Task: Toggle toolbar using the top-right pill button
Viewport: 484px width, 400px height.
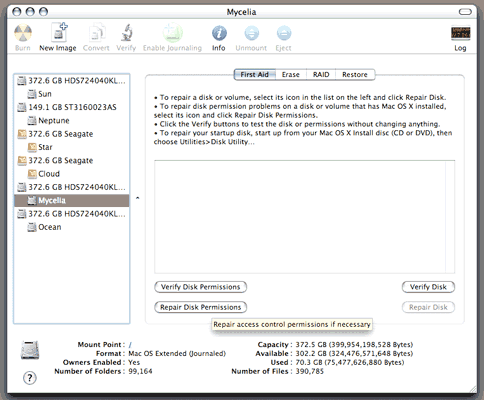Action: click(465, 12)
